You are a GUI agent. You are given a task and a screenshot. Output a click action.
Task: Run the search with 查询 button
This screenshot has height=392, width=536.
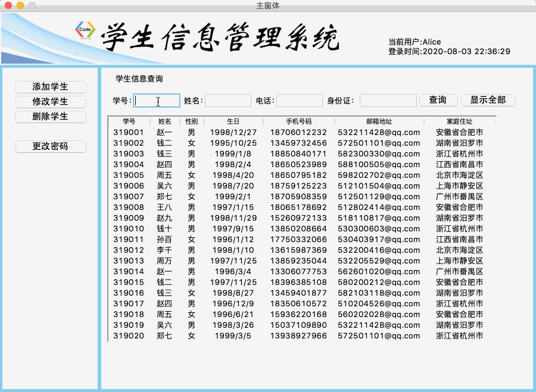(x=438, y=100)
